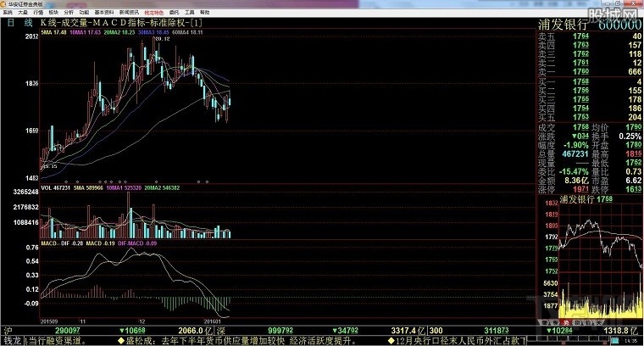
Task: Click the 买二 bid row at 1756
Action: (590, 91)
